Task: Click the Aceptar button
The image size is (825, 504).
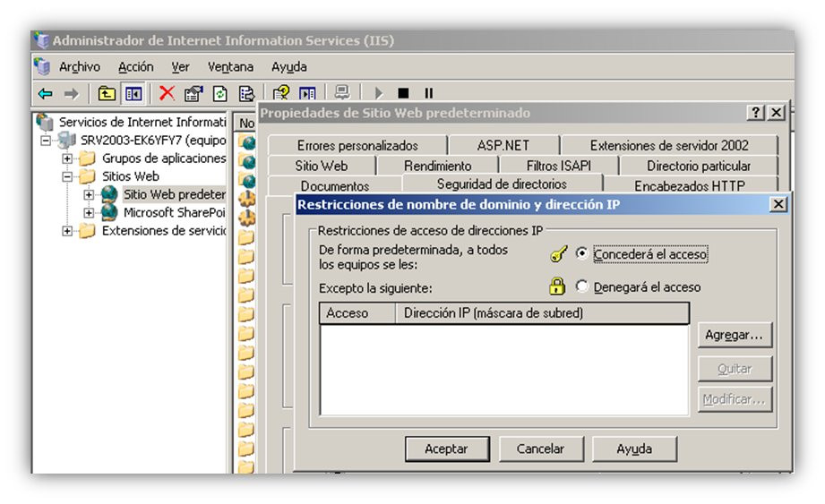Action: tap(447, 448)
